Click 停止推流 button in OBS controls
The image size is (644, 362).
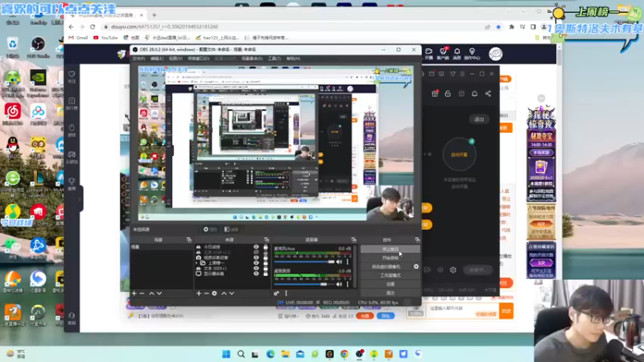click(x=390, y=249)
